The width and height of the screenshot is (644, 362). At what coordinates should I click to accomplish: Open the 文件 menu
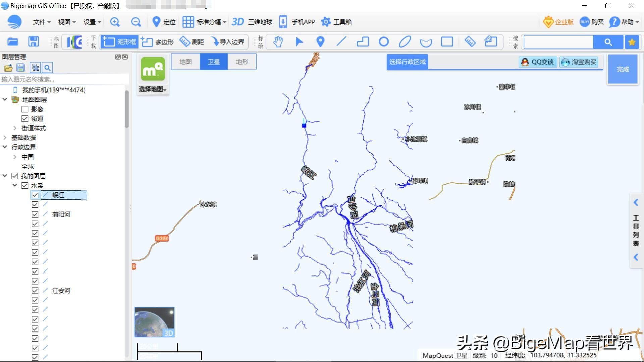point(39,22)
